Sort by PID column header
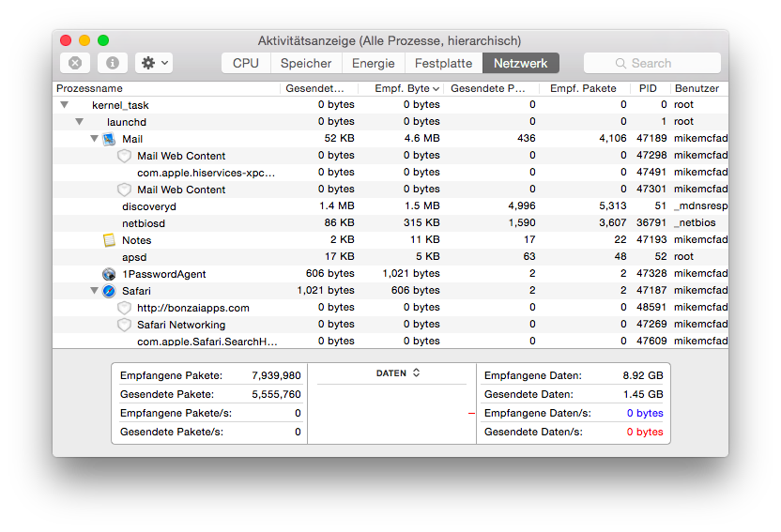Viewport: 781px width, 532px height. tap(650, 88)
